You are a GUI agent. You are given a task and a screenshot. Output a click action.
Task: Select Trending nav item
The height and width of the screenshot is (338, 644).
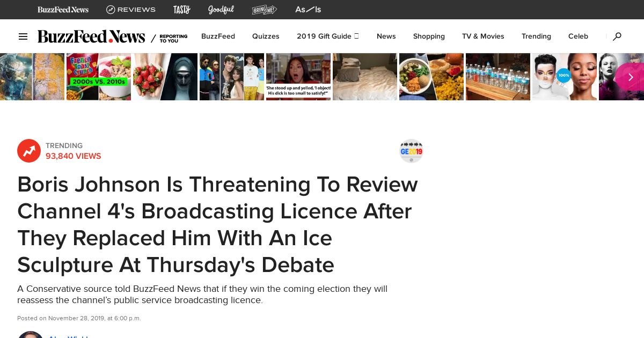536,36
